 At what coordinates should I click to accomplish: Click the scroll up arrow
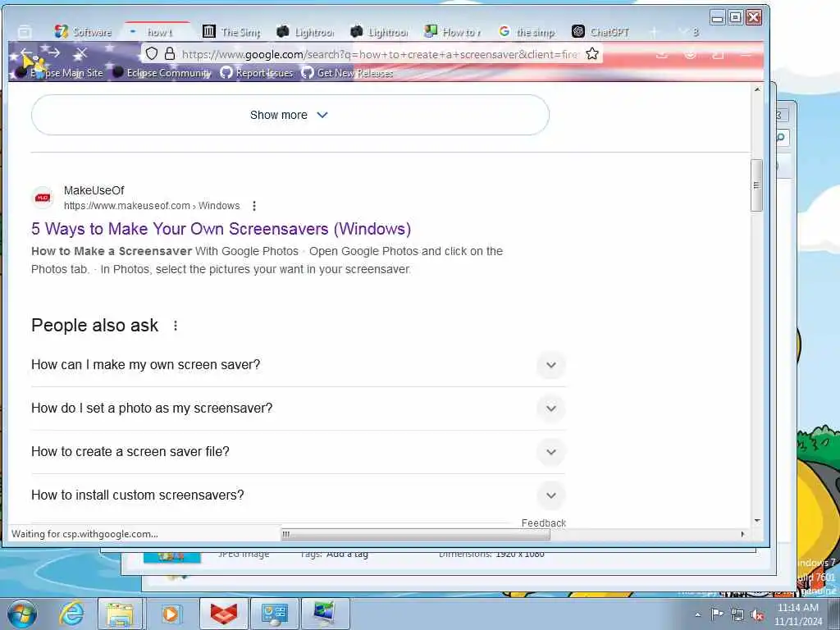click(756, 89)
